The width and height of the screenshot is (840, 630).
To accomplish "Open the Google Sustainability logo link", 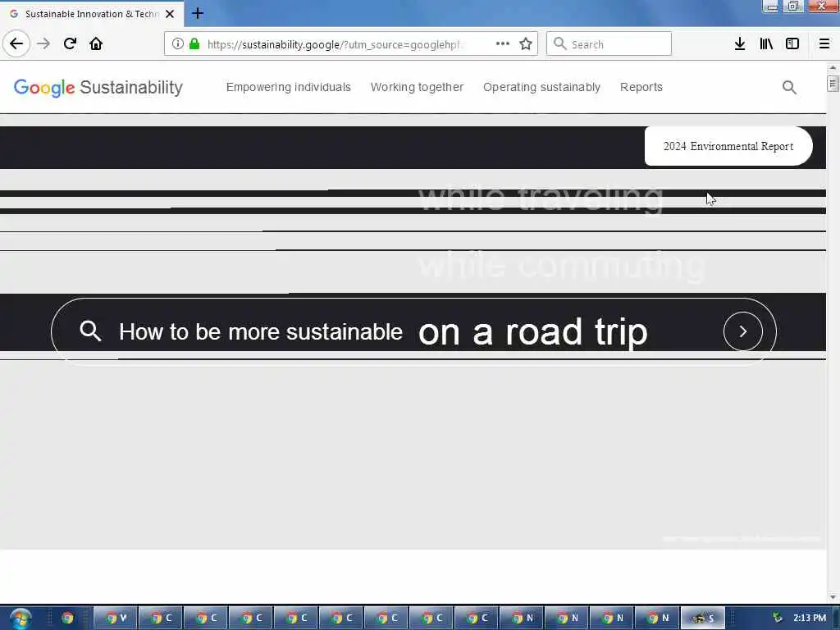I will (x=98, y=87).
